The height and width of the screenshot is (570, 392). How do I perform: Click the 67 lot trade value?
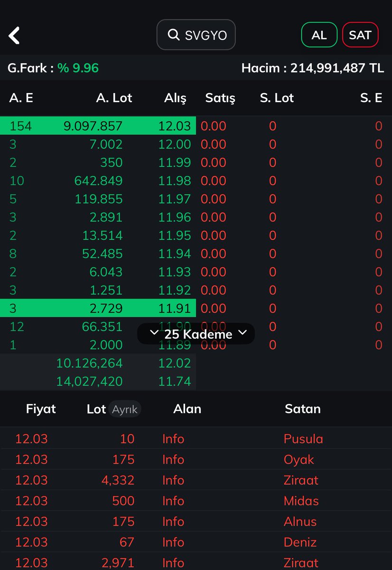(127, 542)
